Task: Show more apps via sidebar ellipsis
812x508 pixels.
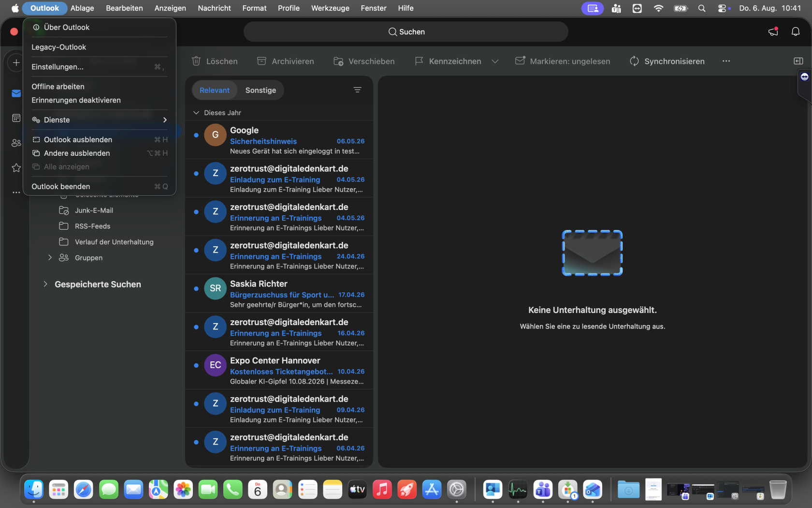Action: click(x=16, y=193)
